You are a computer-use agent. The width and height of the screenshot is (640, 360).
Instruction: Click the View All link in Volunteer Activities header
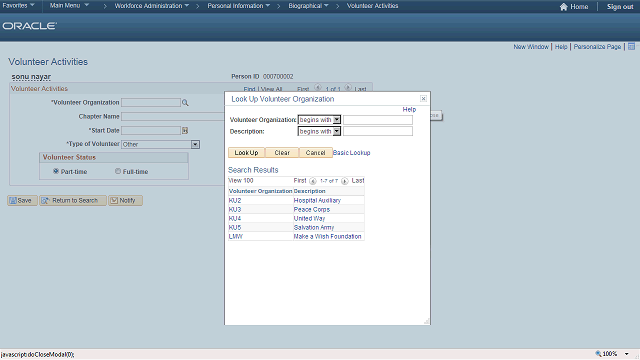pyautogui.click(x=271, y=89)
